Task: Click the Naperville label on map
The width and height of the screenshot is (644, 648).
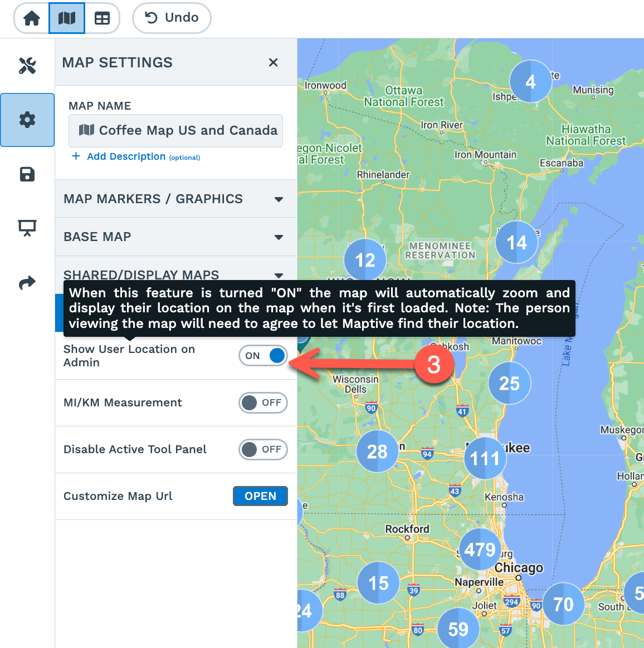Action: pyautogui.click(x=479, y=582)
